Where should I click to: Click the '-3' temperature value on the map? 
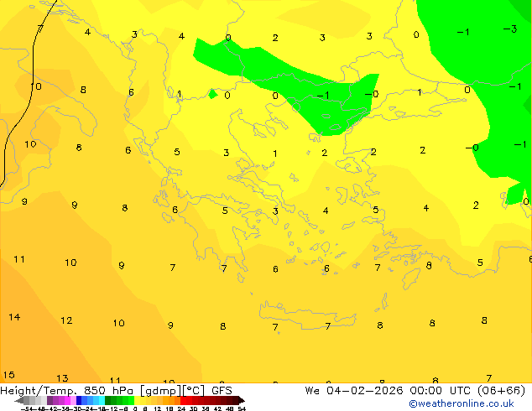510,29
